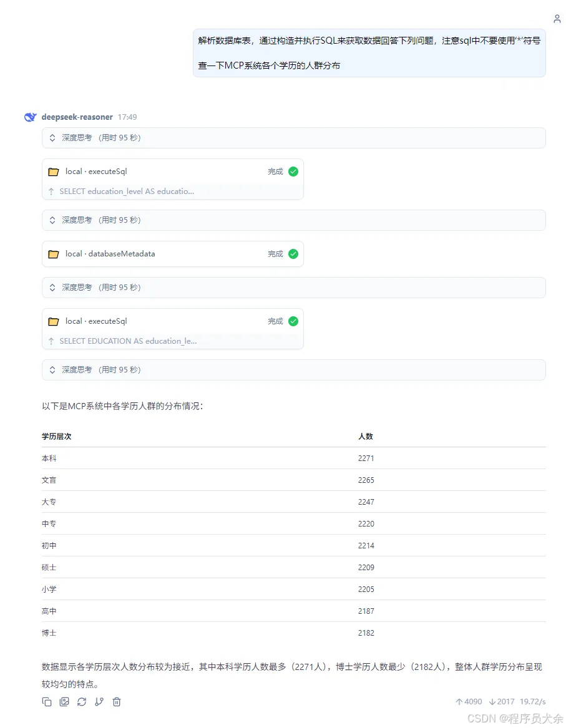
Task: Regenerate the assistant response
Action: [82, 702]
